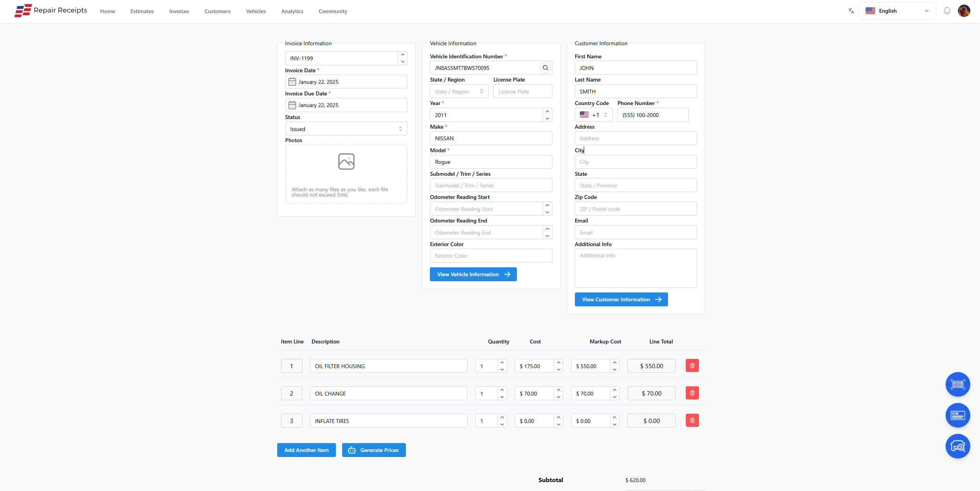Focus the customer City field

click(636, 162)
